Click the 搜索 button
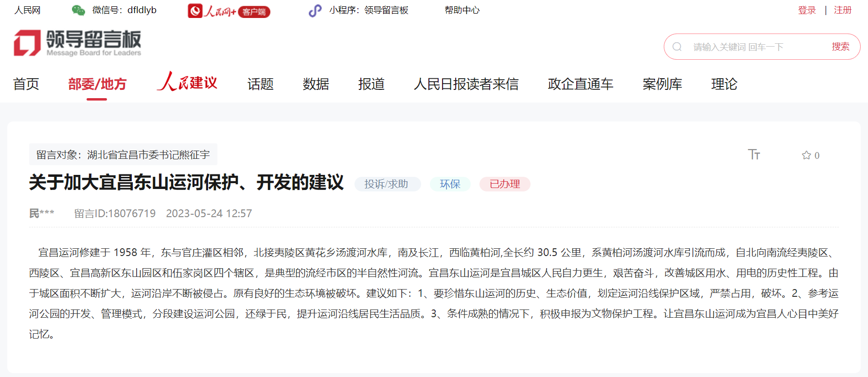 tap(840, 47)
